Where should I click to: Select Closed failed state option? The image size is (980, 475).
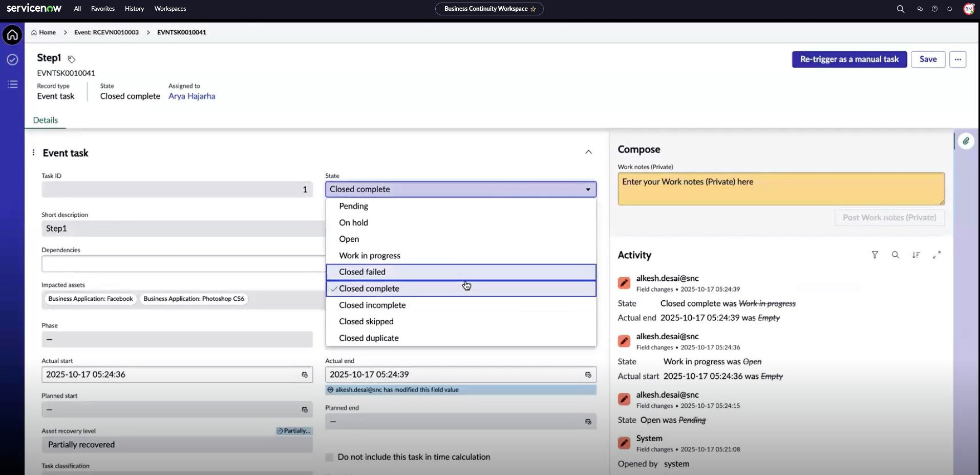click(461, 272)
